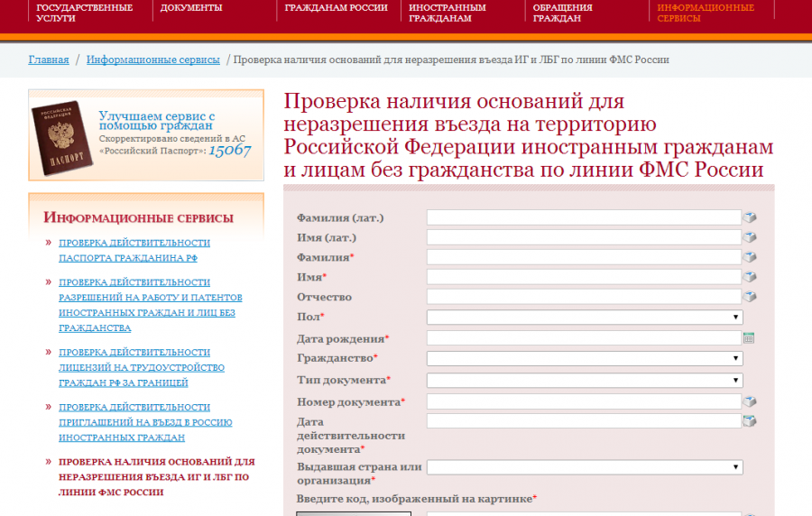The image size is (812, 516).
Task: Click Информационные сервисы sidebar heading
Action: pyautogui.click(x=138, y=217)
